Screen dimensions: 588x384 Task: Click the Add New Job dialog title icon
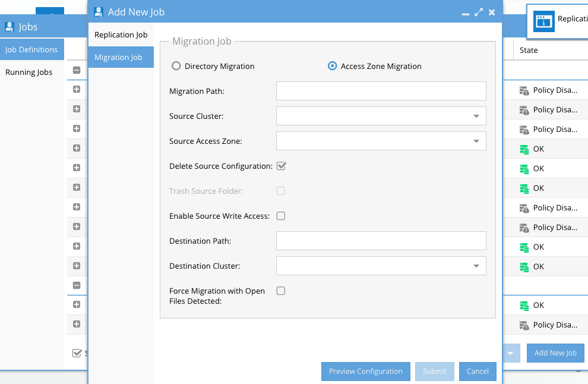99,12
